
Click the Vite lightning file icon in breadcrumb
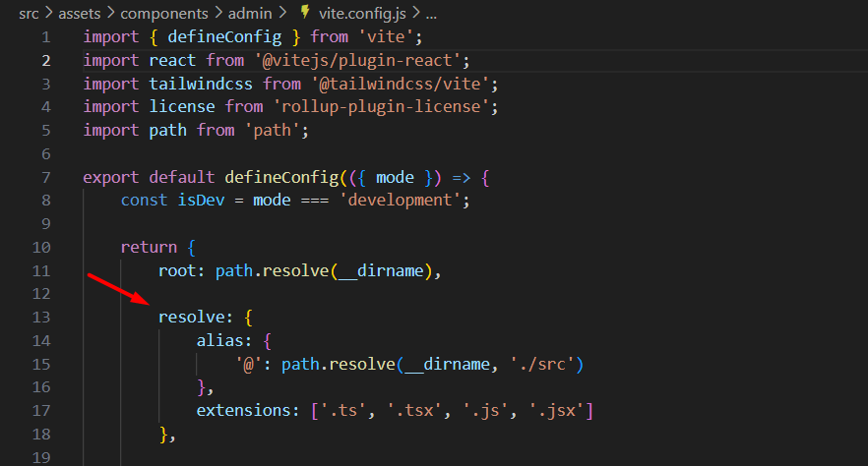(x=304, y=12)
